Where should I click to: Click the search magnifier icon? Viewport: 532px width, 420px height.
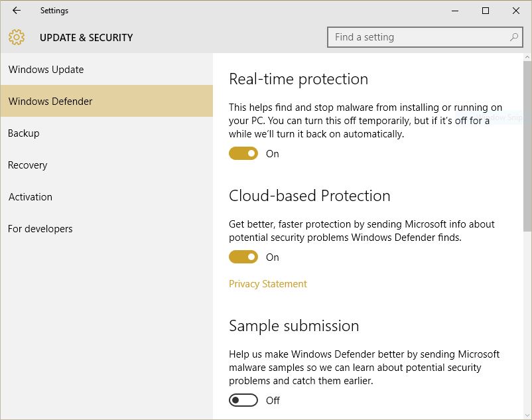click(514, 37)
